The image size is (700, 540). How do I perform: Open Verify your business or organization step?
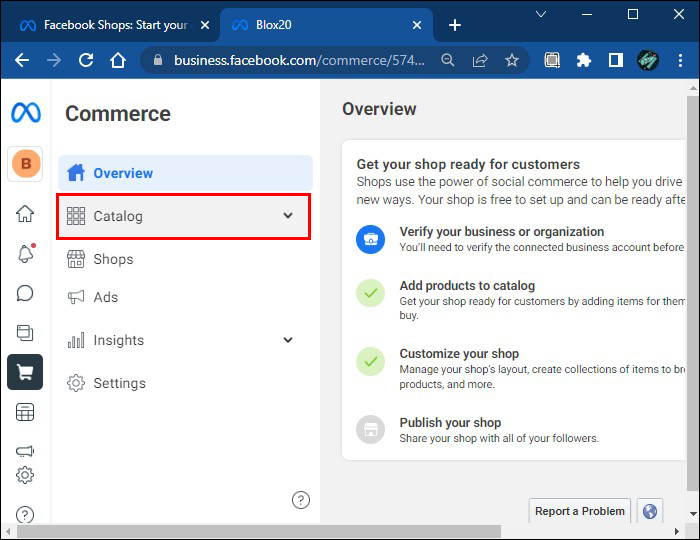tap(501, 231)
